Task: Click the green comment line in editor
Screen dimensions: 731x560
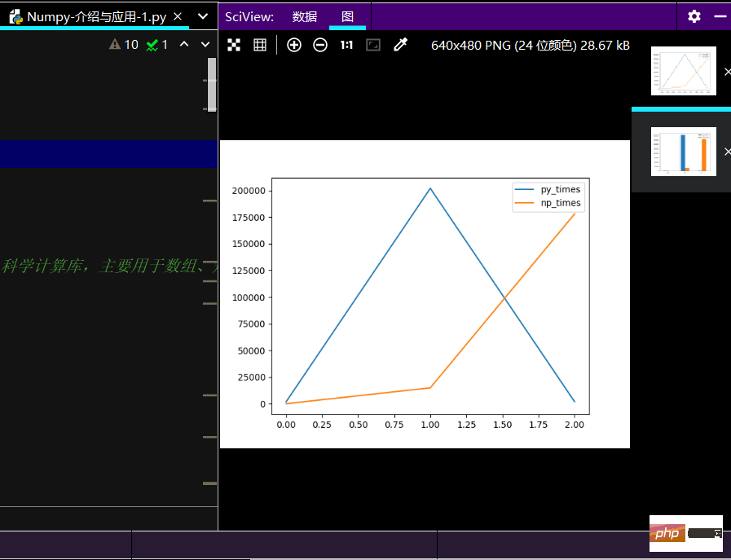Action: pos(108,266)
